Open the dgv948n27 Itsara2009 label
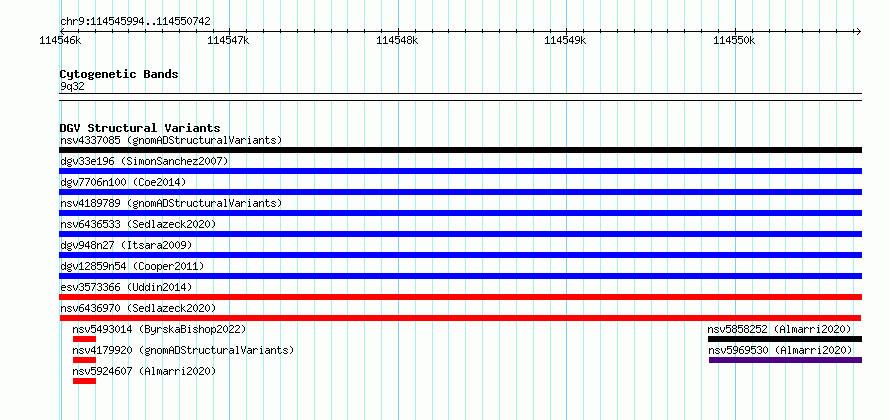Image resolution: width=890 pixels, height=420 pixels. pyautogui.click(x=126, y=245)
